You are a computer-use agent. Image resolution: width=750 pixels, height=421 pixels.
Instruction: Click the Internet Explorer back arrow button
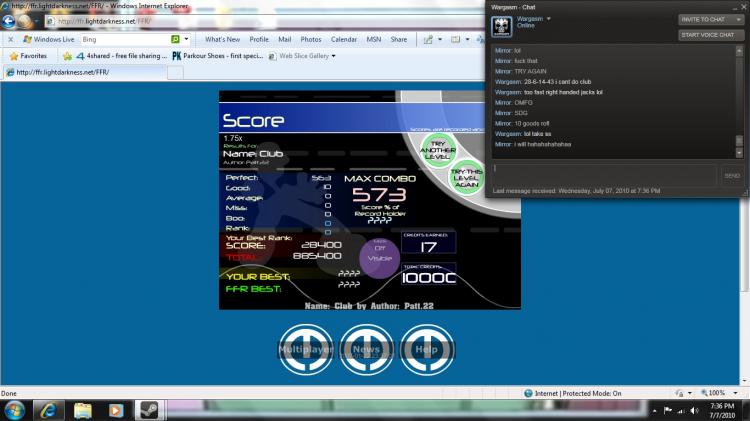tap(9, 21)
